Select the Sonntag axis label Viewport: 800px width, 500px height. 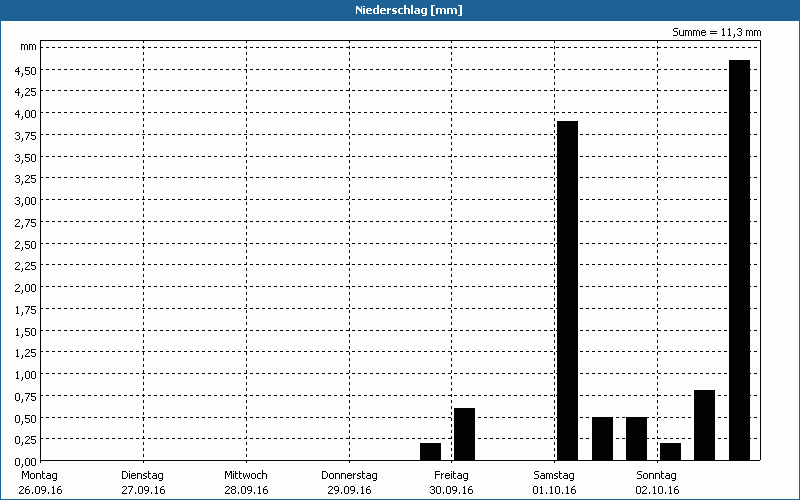tap(656, 476)
